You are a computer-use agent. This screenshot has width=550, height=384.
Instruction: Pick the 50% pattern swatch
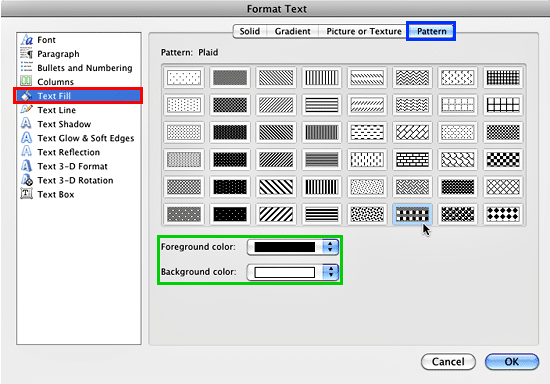pos(230,77)
